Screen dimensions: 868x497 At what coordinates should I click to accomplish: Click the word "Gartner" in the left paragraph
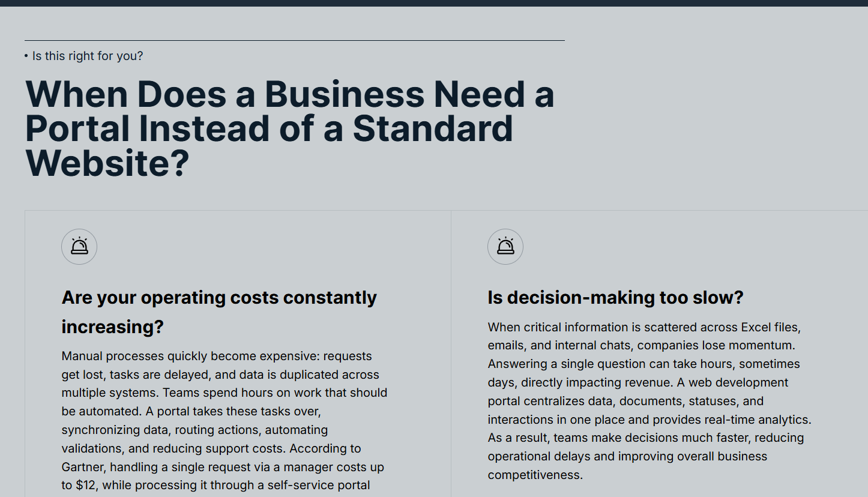pos(83,467)
